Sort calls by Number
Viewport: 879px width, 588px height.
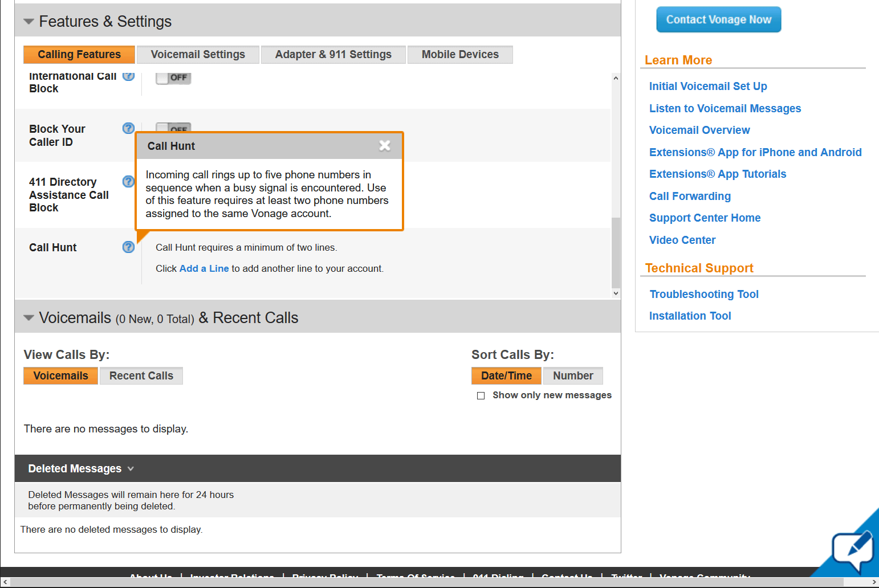[x=573, y=376]
